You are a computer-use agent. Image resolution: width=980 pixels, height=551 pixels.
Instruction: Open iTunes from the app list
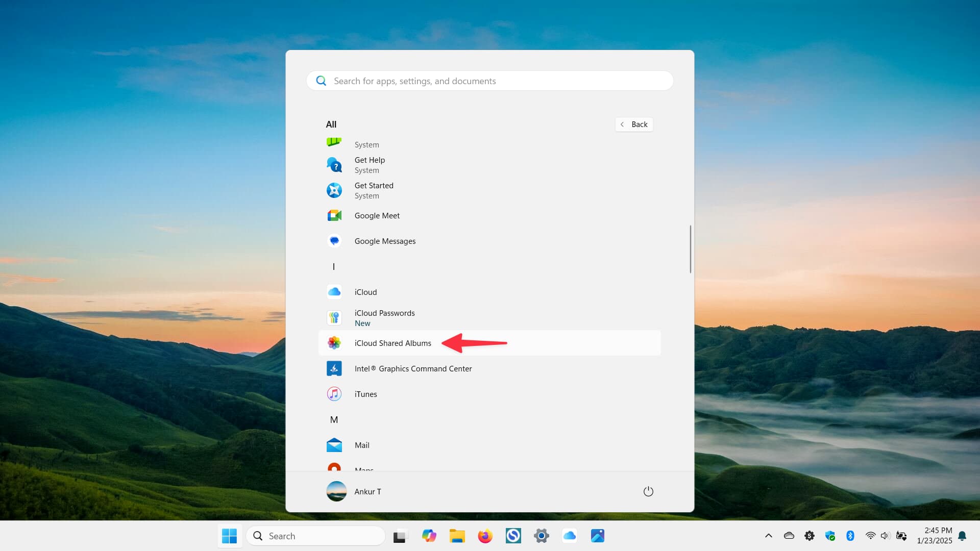click(489, 394)
